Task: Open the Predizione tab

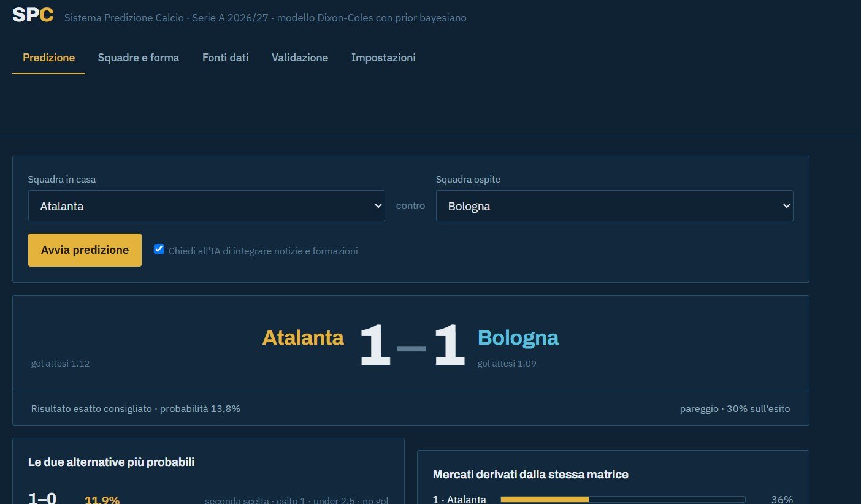Action: [x=49, y=58]
